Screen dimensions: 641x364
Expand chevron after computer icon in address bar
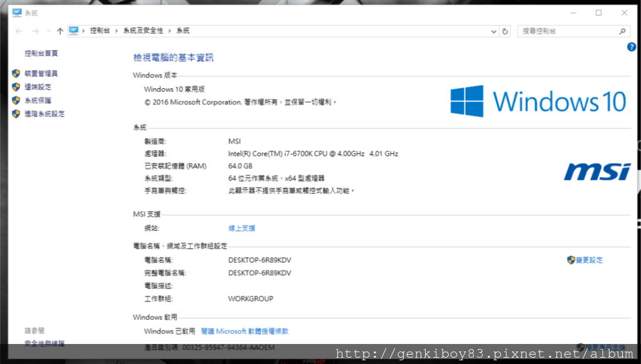(83, 31)
